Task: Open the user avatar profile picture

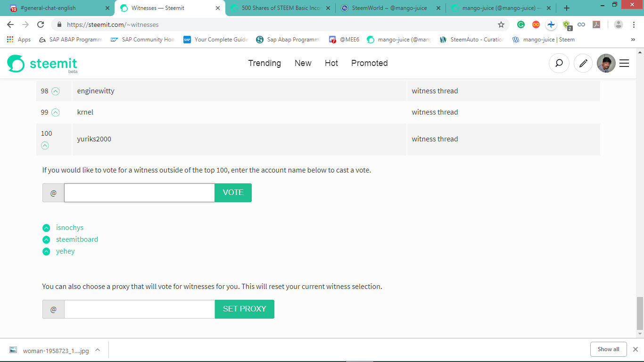Action: pyautogui.click(x=606, y=63)
